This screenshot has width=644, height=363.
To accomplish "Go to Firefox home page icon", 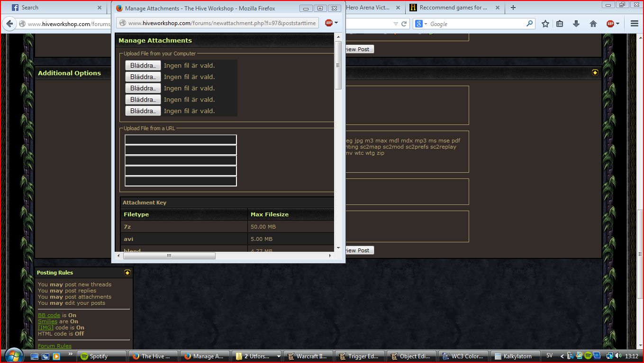I will point(593,24).
